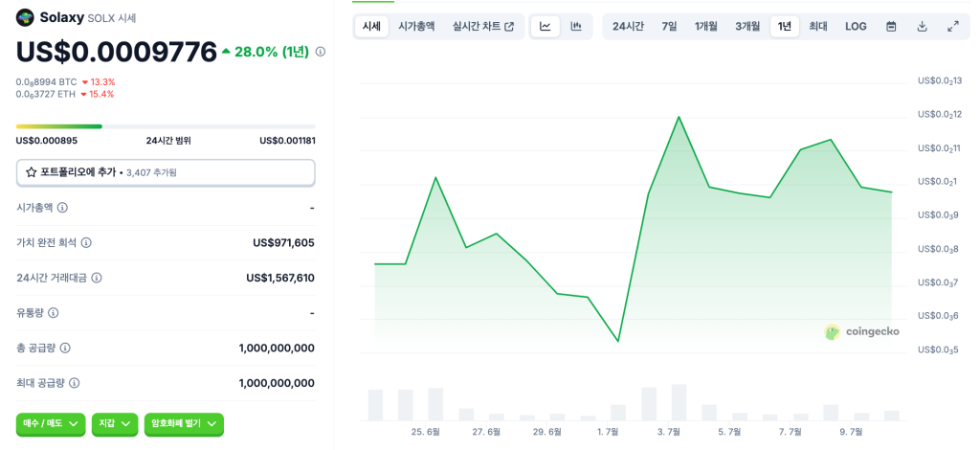This screenshot has height=450, width=980.
Task: Click info icon beside 유통량
Action: pyautogui.click(x=54, y=312)
